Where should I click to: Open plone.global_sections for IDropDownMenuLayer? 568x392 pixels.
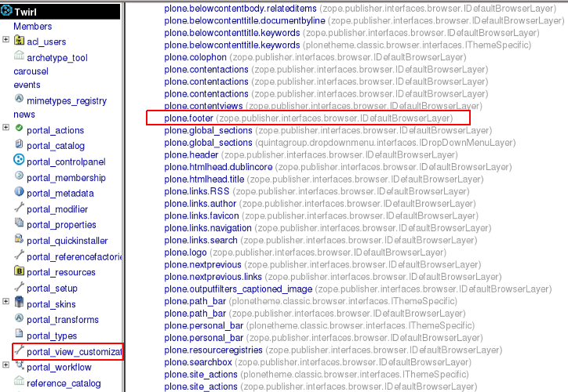pos(208,143)
